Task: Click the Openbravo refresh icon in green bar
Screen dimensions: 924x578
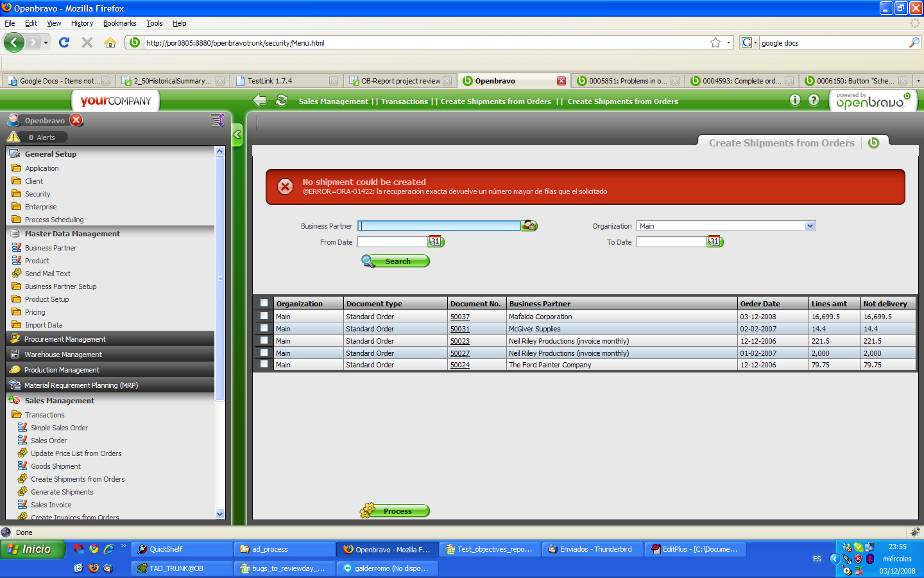Action: click(x=281, y=100)
